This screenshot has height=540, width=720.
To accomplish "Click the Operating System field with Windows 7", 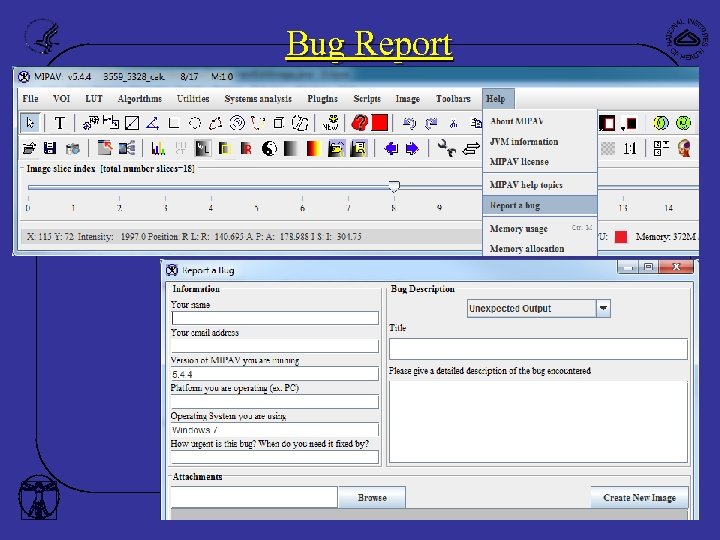I will coord(275,430).
